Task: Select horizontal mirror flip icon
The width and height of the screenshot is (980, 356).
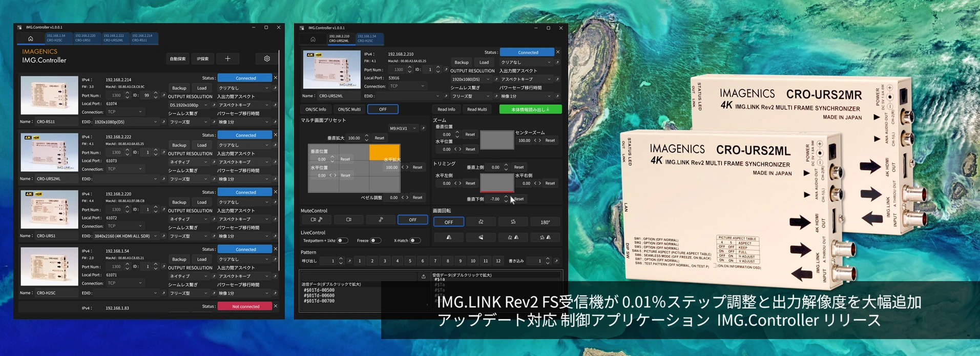Action: point(449,237)
